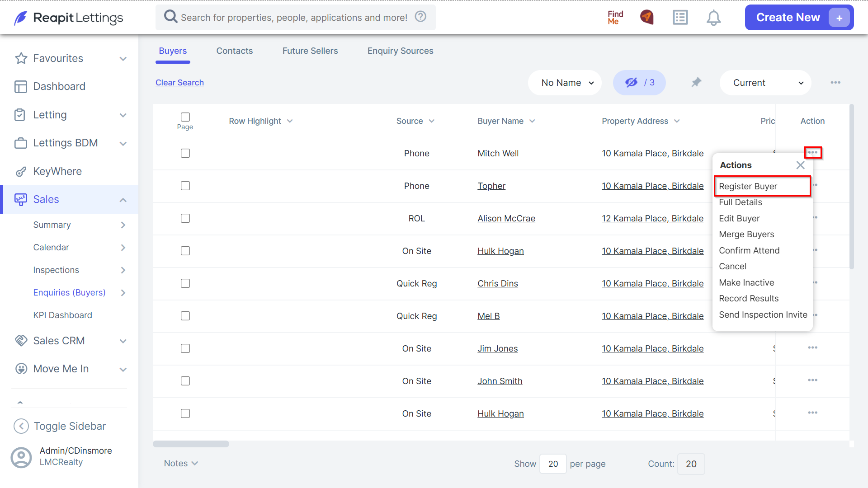Open the Current status dropdown
The image size is (868, 488).
pos(765,82)
